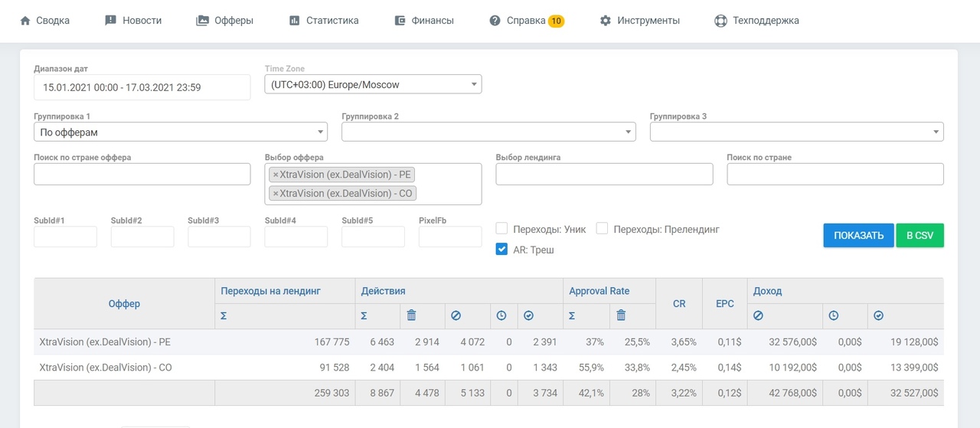Export data with В CSV button
Image resolution: width=980 pixels, height=428 pixels.
920,235
